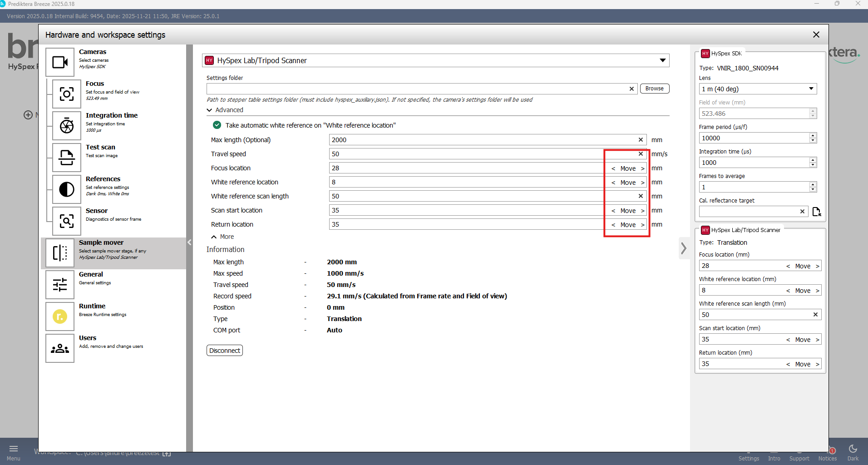Screen dimensions: 868x465
Task: Click the Cal. reflectance target file icon
Action: [816, 212]
